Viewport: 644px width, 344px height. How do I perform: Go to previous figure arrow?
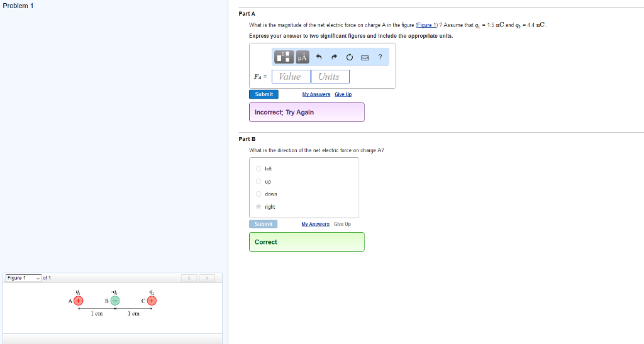(x=189, y=278)
